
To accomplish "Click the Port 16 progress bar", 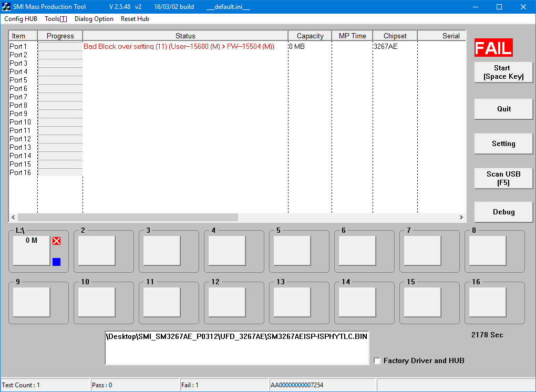I will 60,172.
